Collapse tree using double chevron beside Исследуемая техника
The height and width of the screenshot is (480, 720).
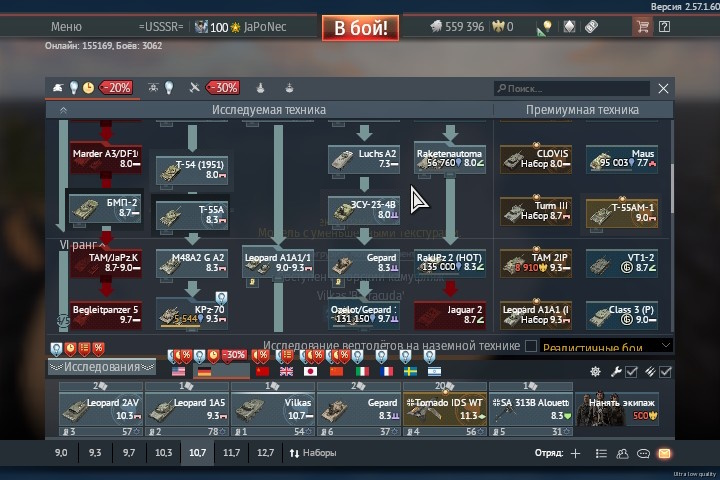tap(63, 110)
